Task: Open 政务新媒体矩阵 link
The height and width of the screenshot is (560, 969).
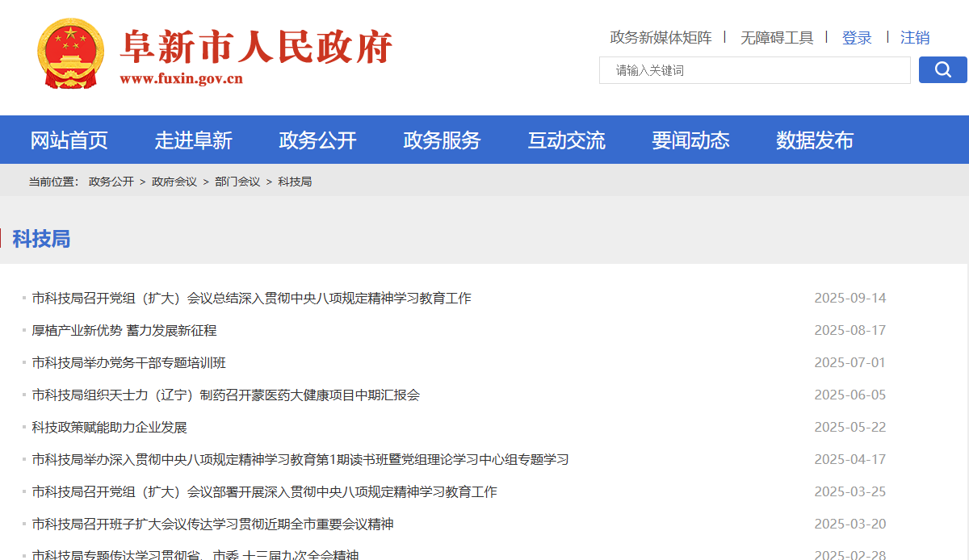Action: pos(661,38)
